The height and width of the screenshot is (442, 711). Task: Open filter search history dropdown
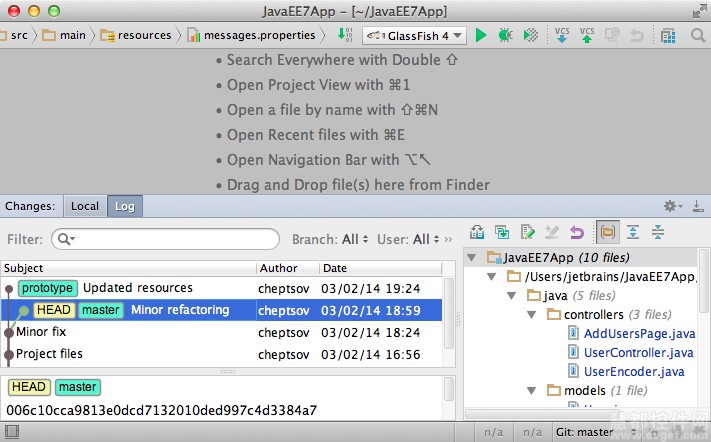(67, 239)
